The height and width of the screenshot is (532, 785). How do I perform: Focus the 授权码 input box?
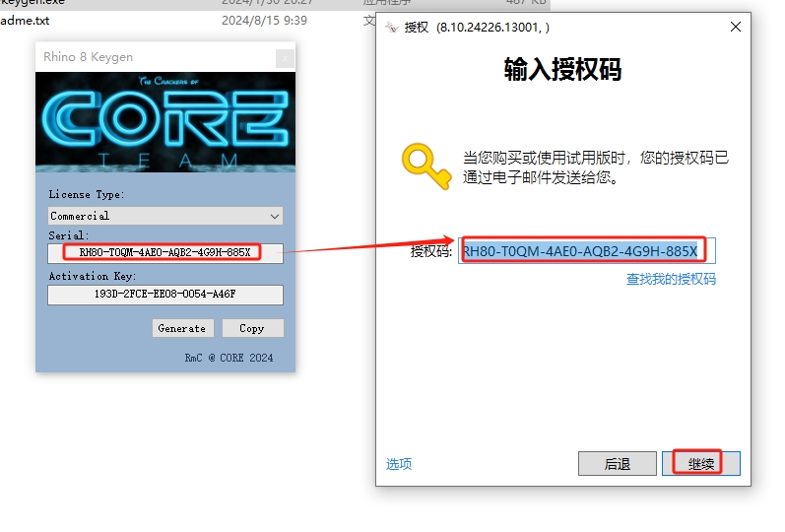588,251
